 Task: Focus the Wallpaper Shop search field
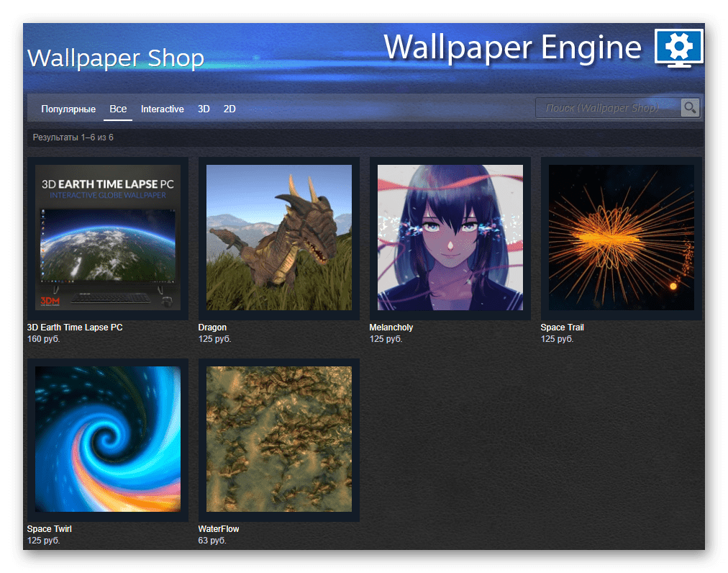point(608,108)
